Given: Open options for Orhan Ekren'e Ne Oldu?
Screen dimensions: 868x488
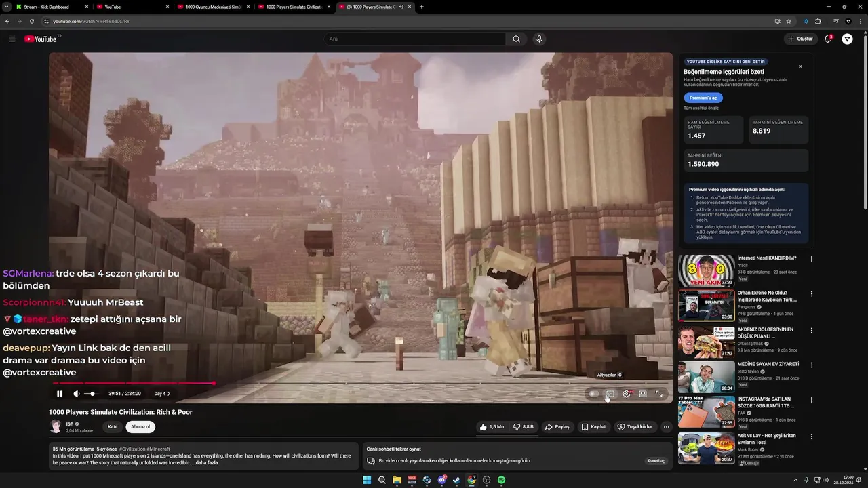Looking at the screenshot, I should (x=811, y=294).
